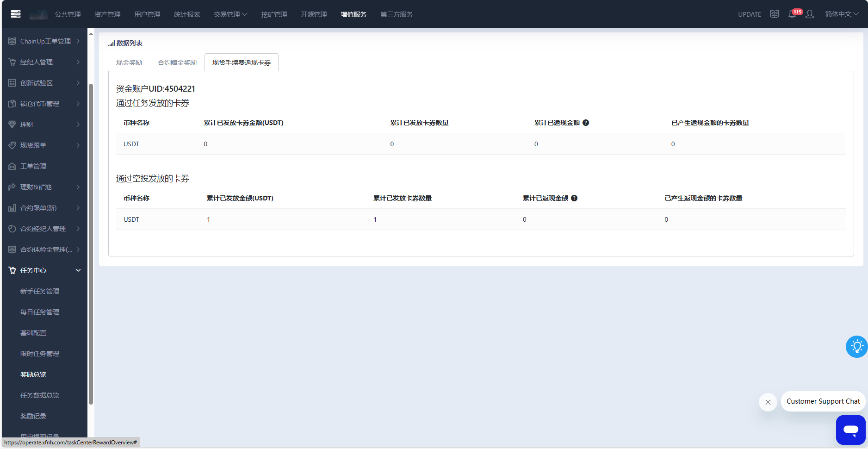Click 累计已发放金额(USDT) column header
Viewport: 868px width, 449px height.
click(240, 198)
